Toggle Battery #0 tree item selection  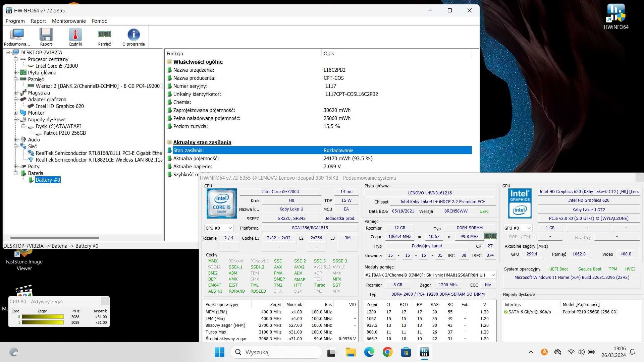pyautogui.click(x=47, y=180)
